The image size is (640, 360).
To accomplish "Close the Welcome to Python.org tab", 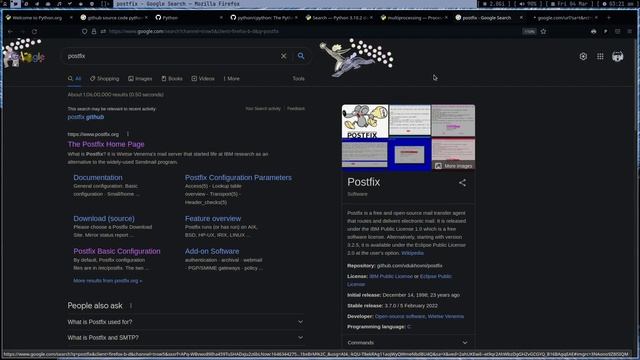I will click(x=71, y=18).
